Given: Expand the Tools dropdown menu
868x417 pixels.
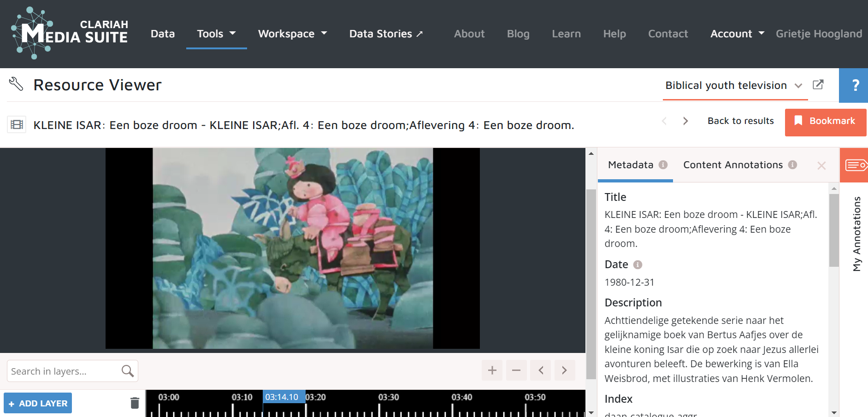Looking at the screenshot, I should pos(216,34).
